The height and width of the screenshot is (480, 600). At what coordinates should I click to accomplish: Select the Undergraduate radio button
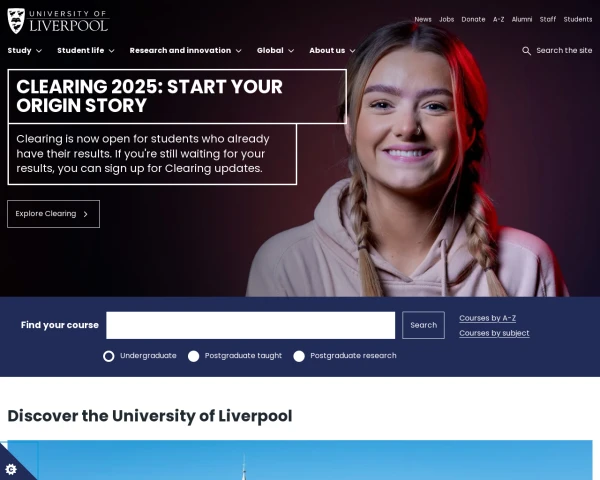(x=109, y=356)
